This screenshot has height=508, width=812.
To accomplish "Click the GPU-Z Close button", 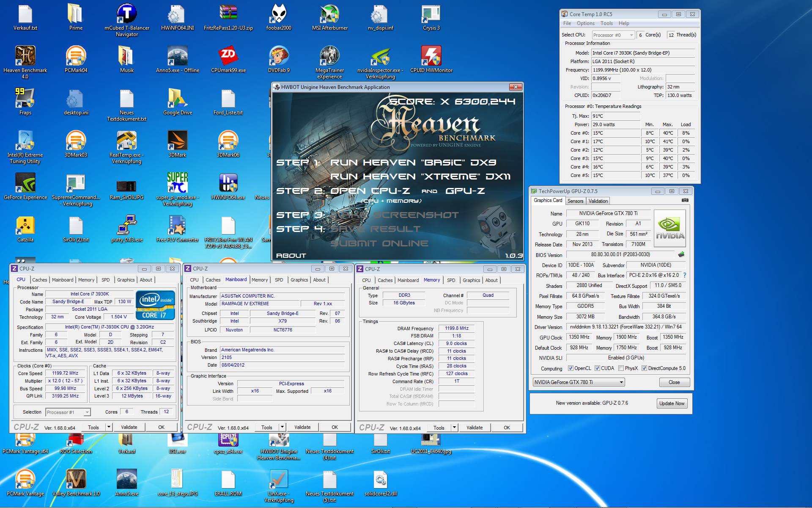I will coord(674,382).
